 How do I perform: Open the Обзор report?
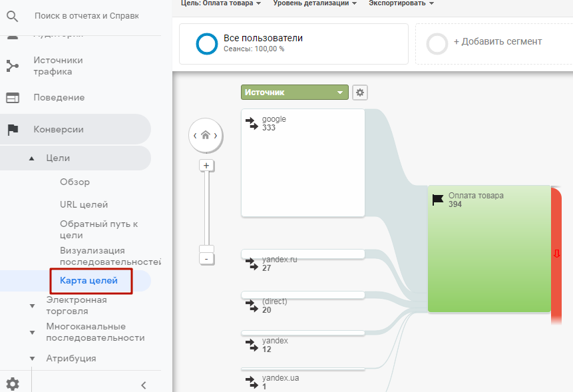click(x=75, y=182)
